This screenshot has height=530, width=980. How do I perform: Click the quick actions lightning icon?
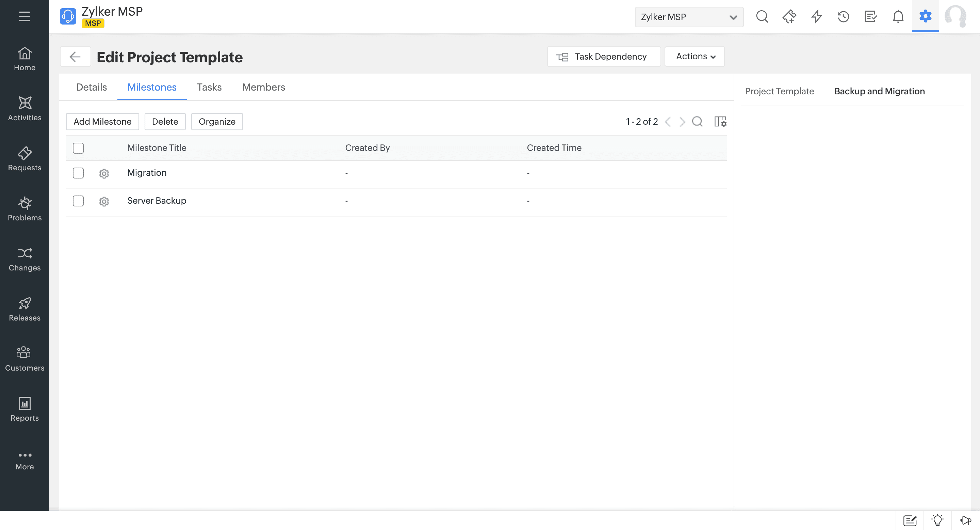[x=816, y=17]
